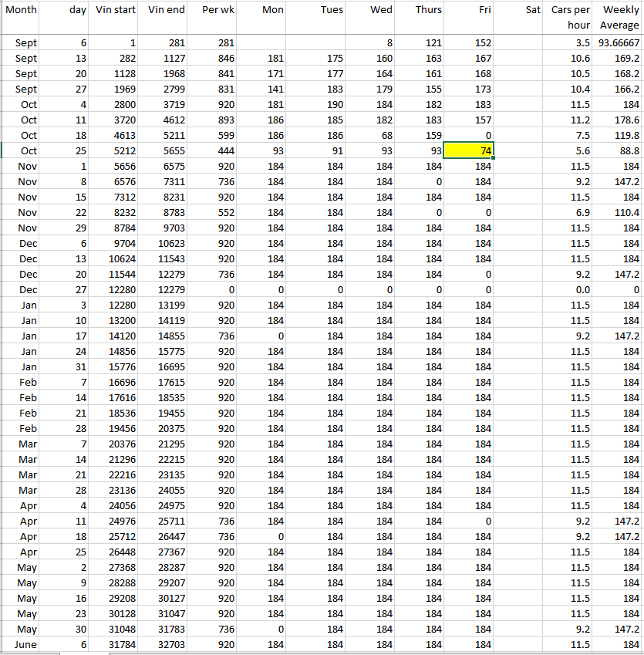Screen dimensions: 644x655
Task: Select the yellow highlighted cell containing 74
Action: coord(469,150)
